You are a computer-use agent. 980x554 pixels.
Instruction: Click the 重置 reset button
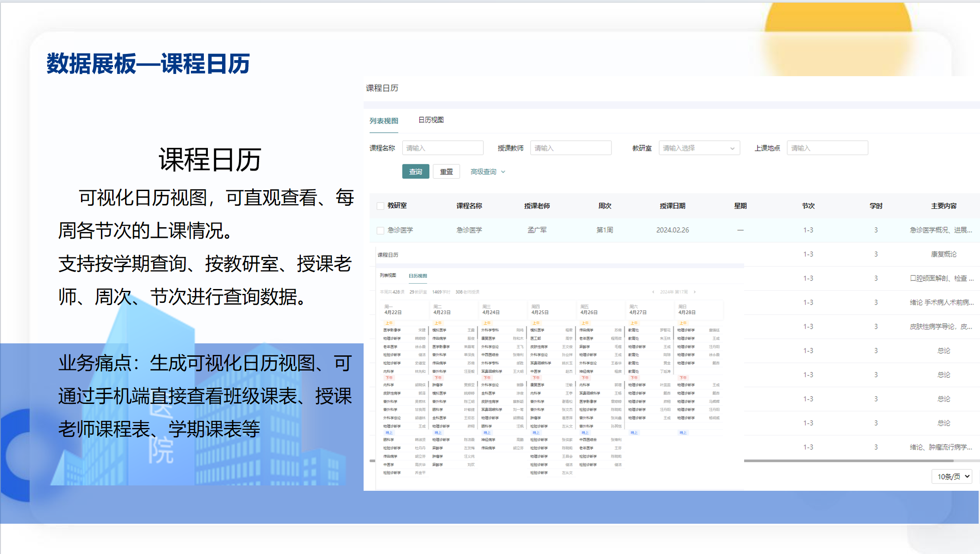[446, 172]
